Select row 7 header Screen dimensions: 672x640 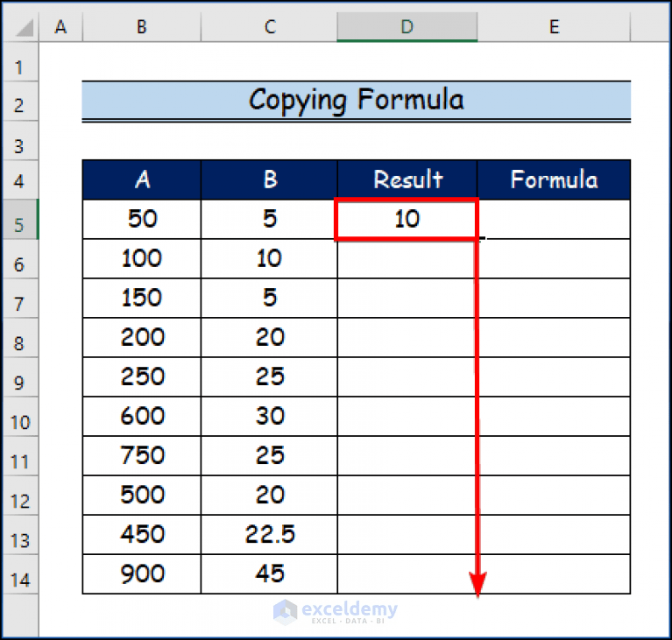click(x=20, y=299)
